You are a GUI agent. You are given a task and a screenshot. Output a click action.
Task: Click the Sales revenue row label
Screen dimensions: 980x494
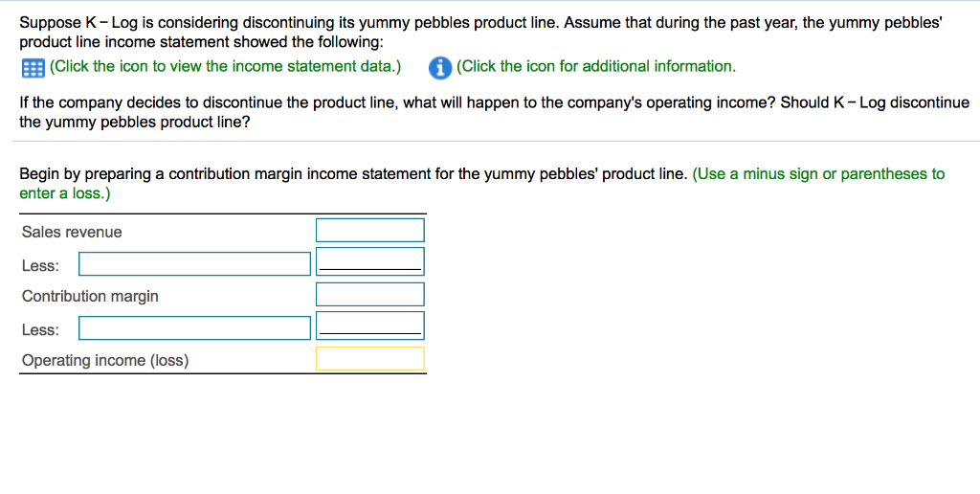(x=72, y=232)
